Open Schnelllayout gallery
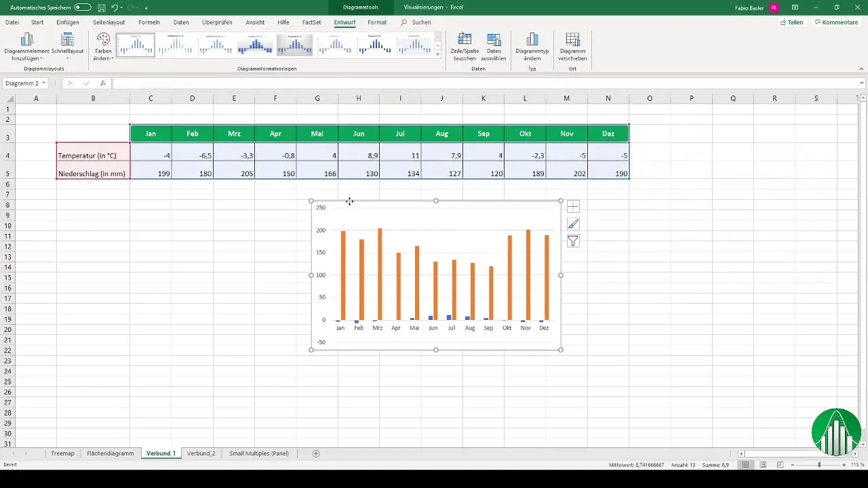868x488 pixels. (67, 47)
